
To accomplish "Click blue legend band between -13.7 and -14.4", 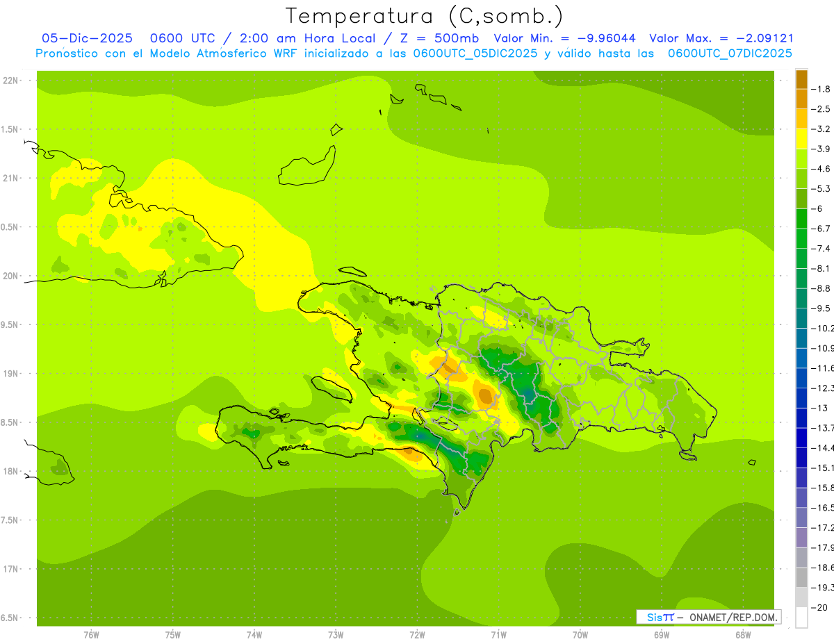I will 801,438.
